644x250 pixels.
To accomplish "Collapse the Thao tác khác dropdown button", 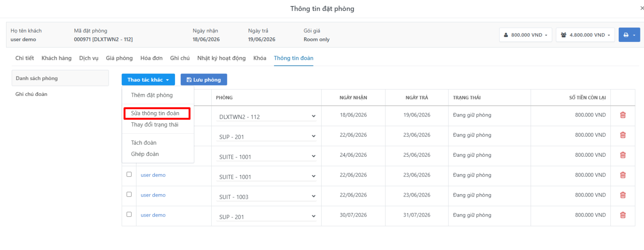I will click(148, 80).
